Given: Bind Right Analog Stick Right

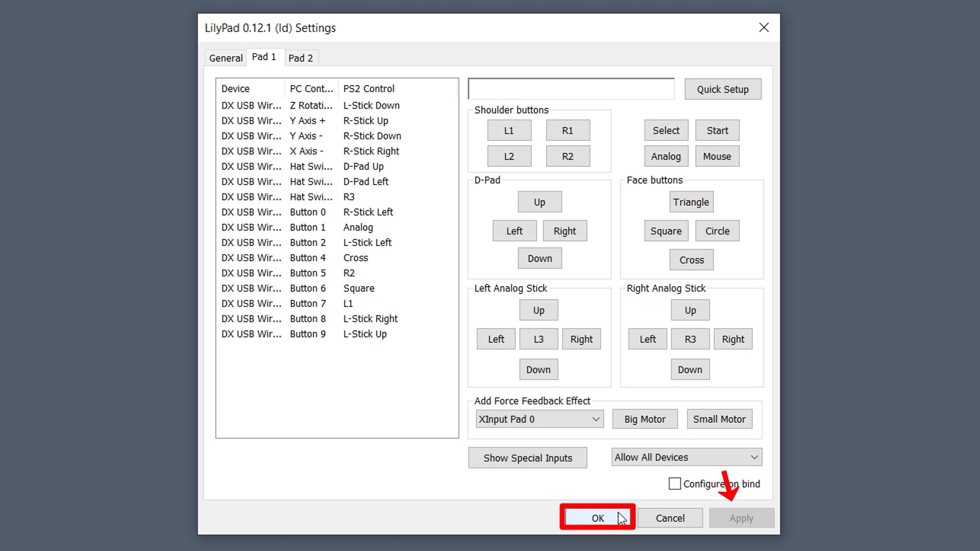Looking at the screenshot, I should click(733, 339).
